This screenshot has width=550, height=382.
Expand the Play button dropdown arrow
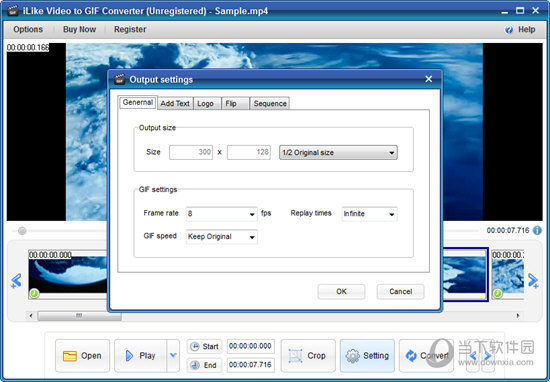pos(173,355)
